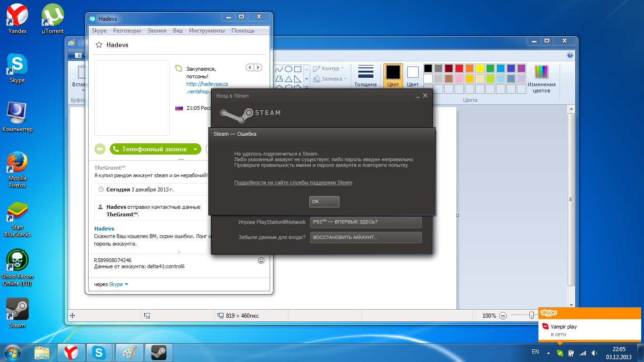This screenshot has height=362, width=644.
Task: Open the Заливка fill dropdown
Action: tap(330, 79)
